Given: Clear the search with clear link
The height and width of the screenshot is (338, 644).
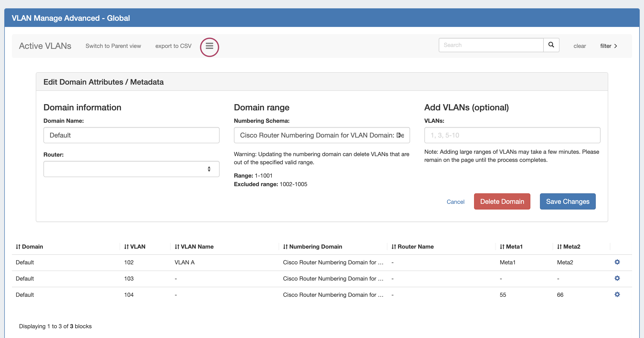Looking at the screenshot, I should click(579, 46).
